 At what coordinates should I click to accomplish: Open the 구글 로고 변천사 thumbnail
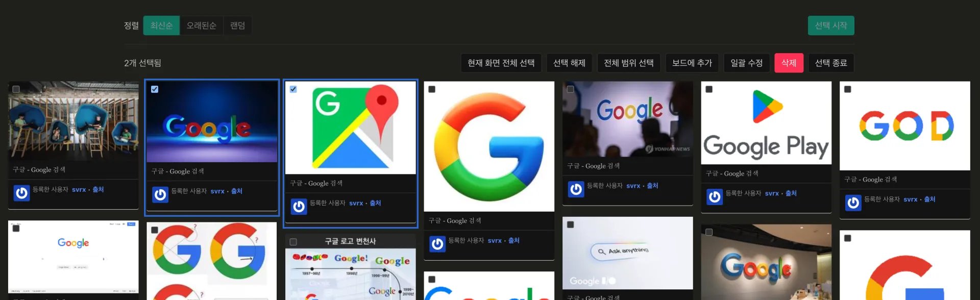click(351, 267)
